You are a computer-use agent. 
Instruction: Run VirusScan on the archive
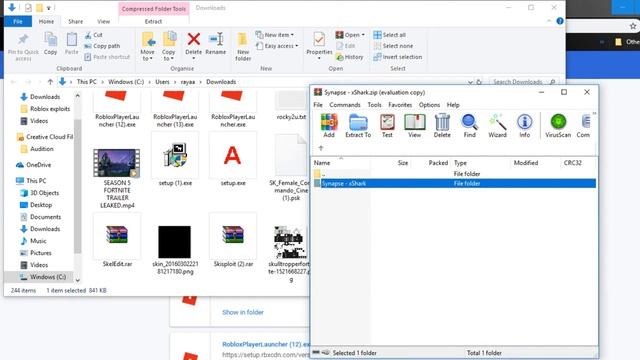pos(558,126)
